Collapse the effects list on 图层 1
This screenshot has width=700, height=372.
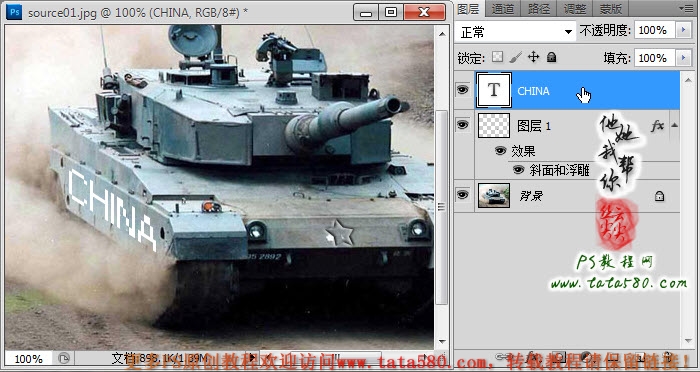tap(675, 125)
